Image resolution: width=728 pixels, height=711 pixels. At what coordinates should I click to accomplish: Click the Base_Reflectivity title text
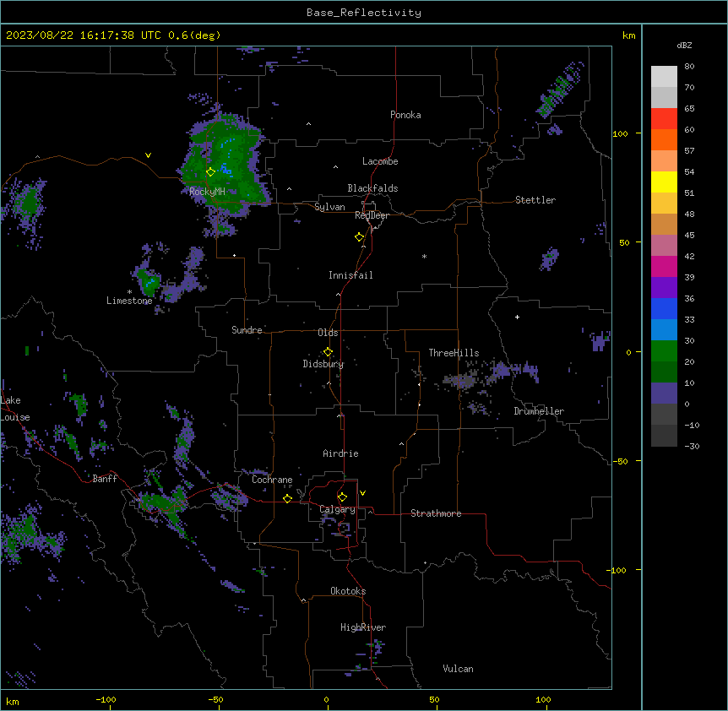[x=364, y=13]
